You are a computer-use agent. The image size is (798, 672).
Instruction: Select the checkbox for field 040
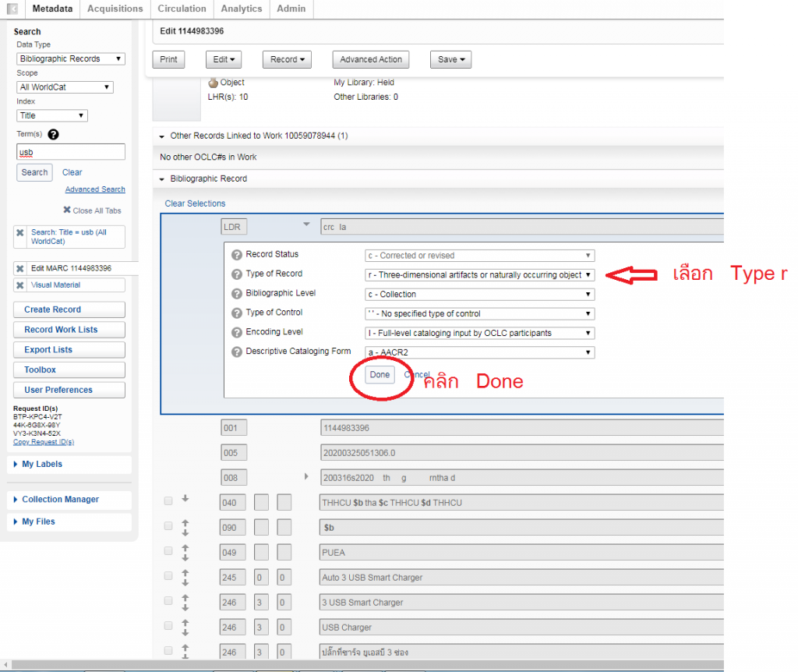pos(168,501)
